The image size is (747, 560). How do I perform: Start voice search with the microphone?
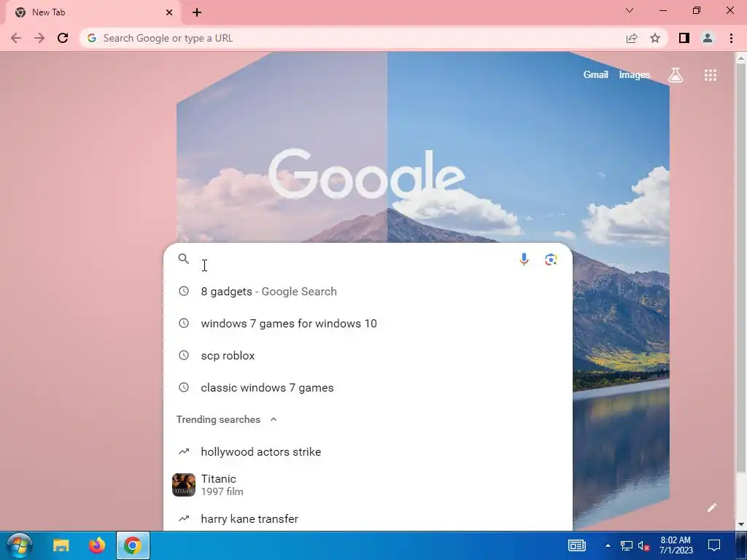(x=524, y=259)
